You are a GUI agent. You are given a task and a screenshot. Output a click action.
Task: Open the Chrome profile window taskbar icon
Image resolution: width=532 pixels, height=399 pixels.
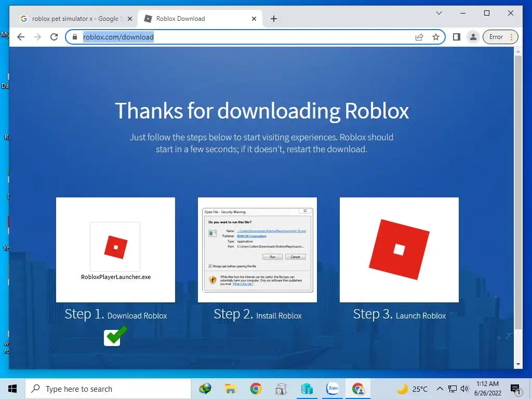coord(358,389)
